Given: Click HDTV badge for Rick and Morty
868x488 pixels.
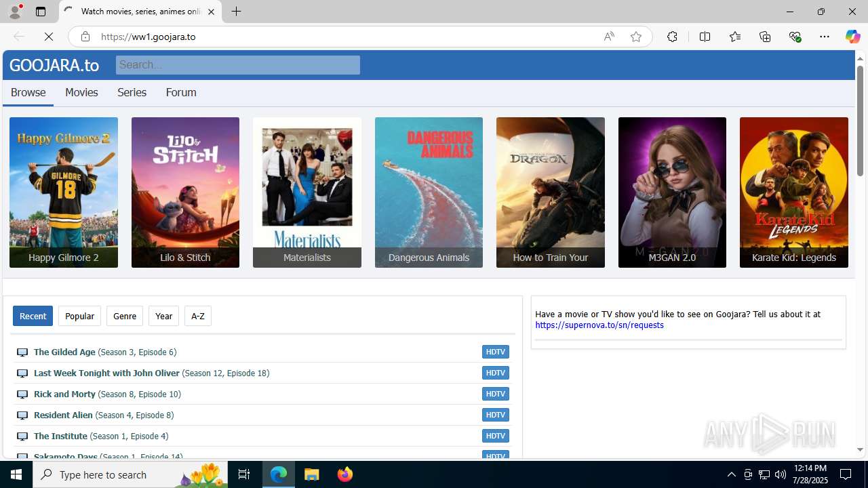Looking at the screenshot, I should click(x=496, y=394).
